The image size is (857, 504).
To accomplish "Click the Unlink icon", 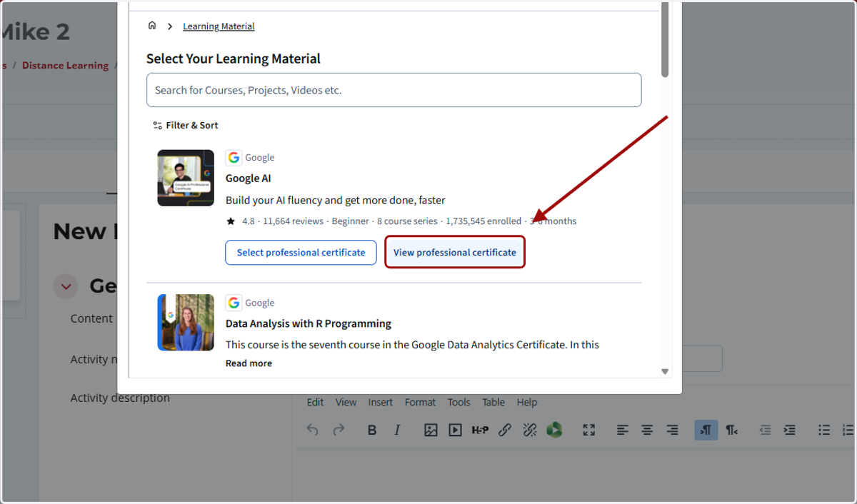I will (529, 430).
